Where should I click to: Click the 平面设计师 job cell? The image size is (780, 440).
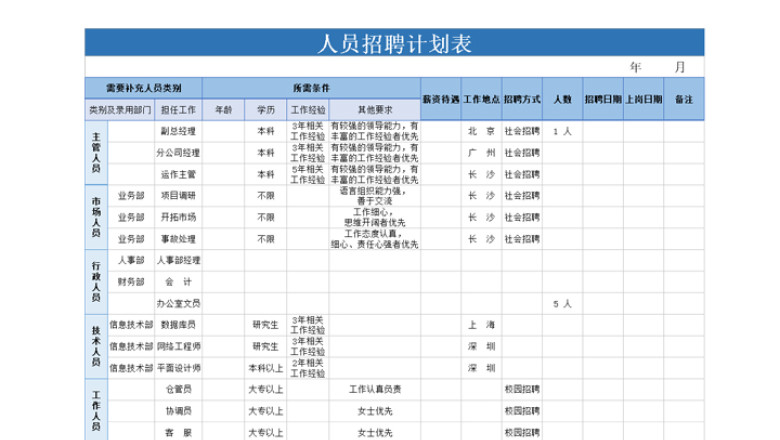point(178,368)
